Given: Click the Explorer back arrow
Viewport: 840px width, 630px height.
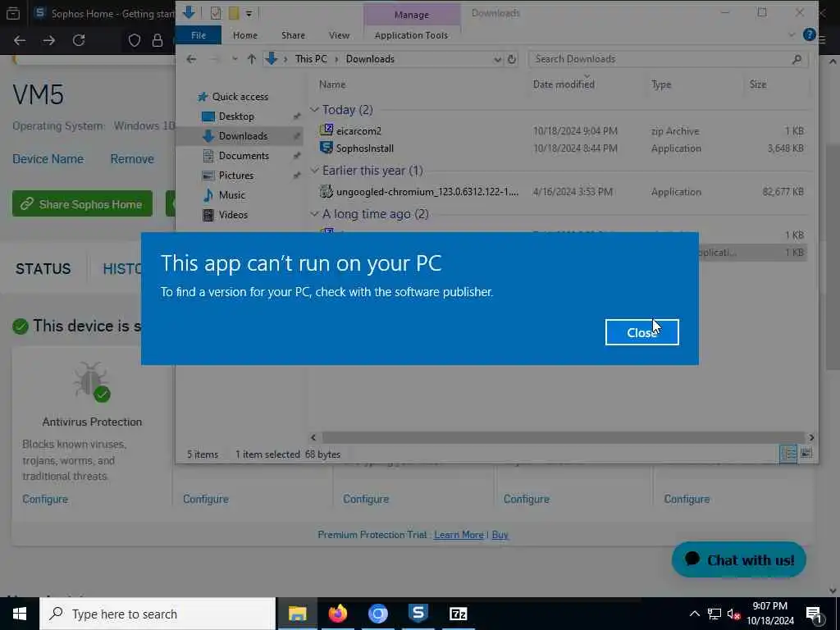Looking at the screenshot, I should [191, 59].
